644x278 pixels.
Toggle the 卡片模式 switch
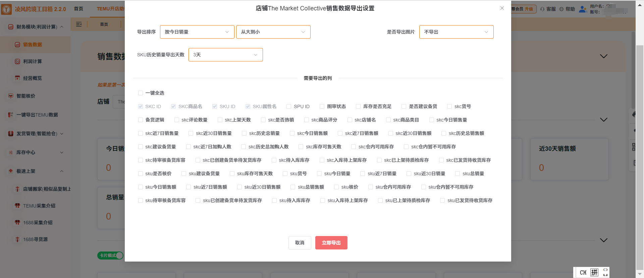point(110,256)
